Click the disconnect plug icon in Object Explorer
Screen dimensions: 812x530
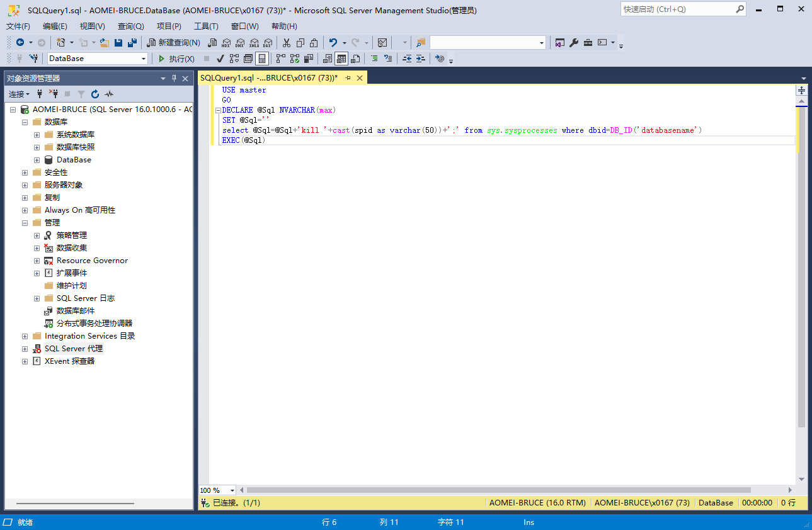(x=54, y=94)
